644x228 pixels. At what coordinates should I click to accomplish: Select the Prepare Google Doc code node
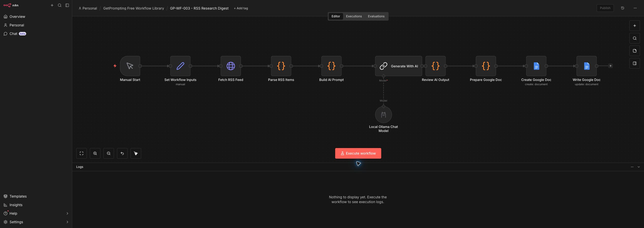pos(486,66)
